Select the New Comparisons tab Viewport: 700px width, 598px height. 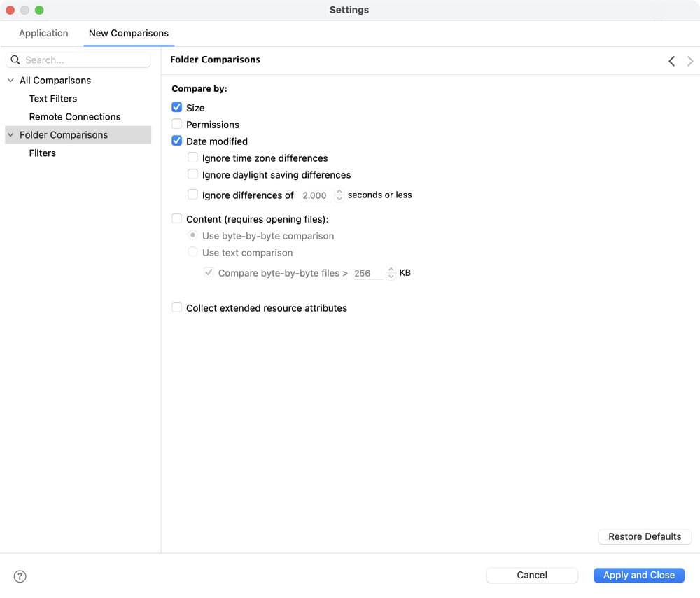(x=129, y=33)
